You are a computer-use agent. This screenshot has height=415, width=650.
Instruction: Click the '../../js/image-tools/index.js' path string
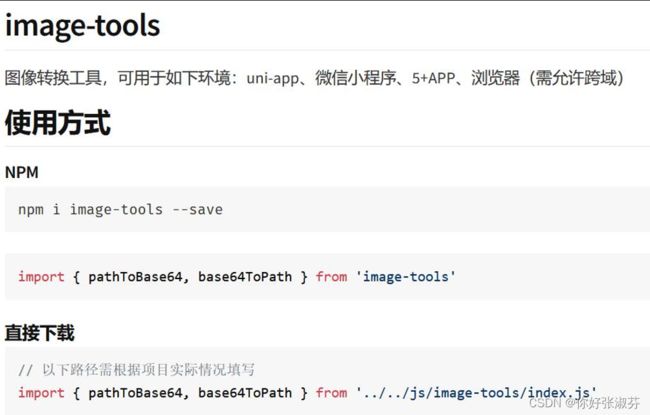476,393
